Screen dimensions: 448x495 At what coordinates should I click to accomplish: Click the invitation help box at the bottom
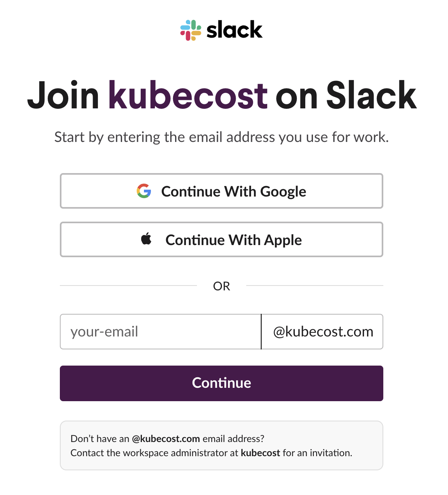222,445
